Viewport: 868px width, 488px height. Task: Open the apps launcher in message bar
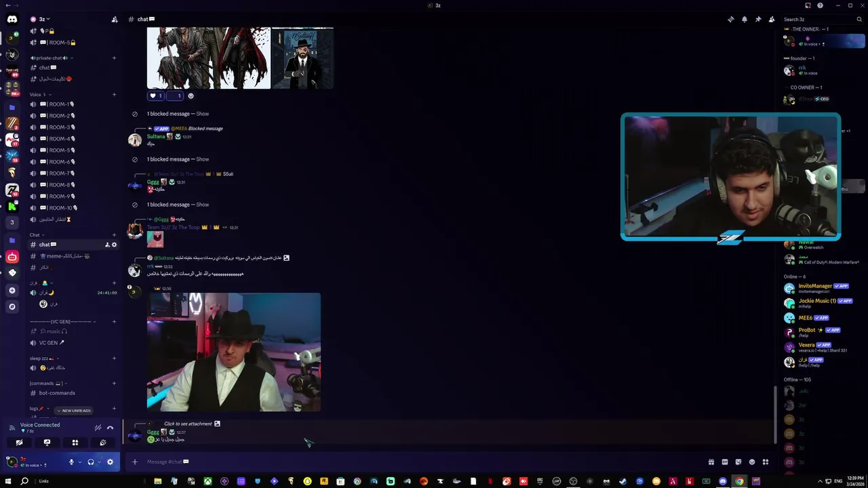coord(766,462)
